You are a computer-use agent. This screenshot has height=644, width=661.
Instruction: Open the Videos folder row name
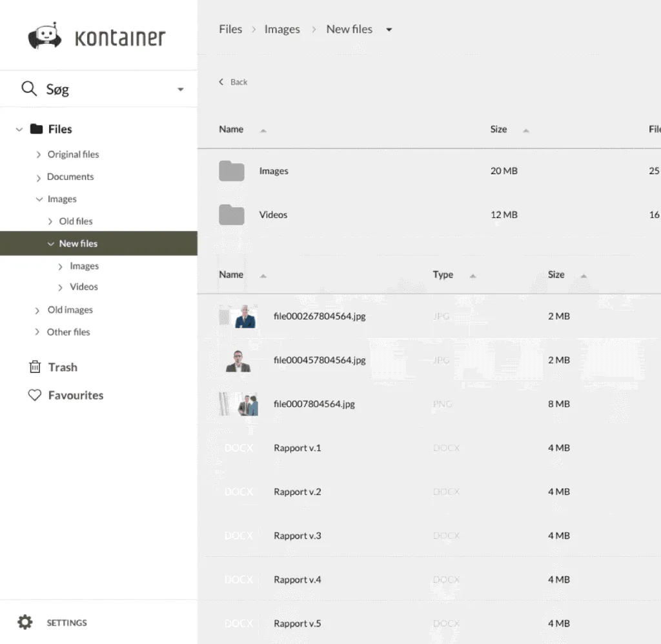click(x=273, y=214)
